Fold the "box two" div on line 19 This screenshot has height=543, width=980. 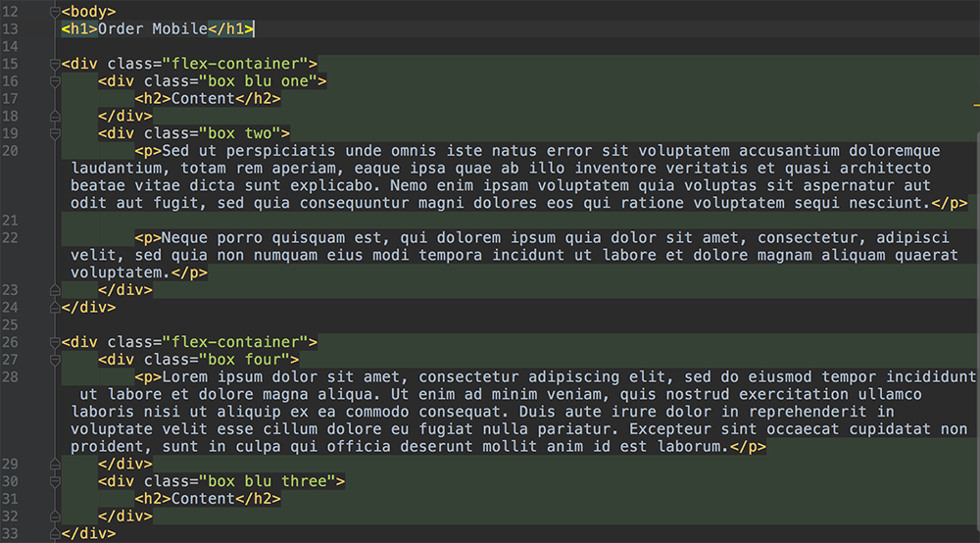click(x=55, y=133)
